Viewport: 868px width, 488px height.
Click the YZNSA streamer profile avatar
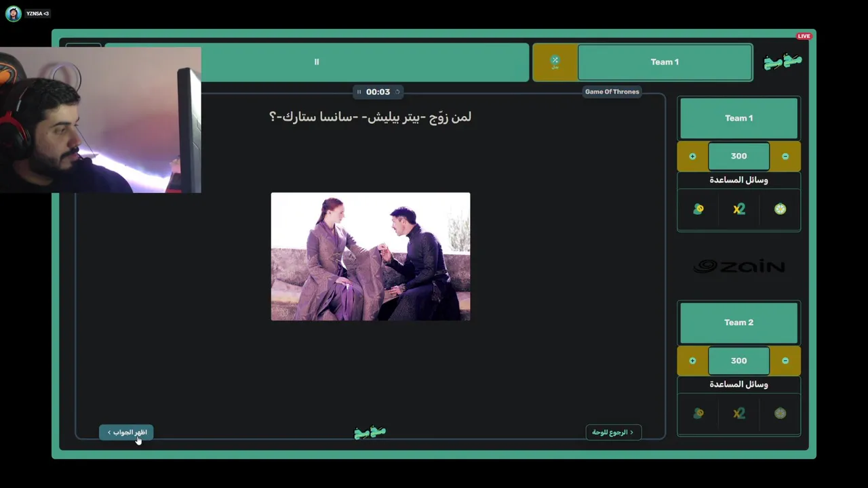click(13, 14)
